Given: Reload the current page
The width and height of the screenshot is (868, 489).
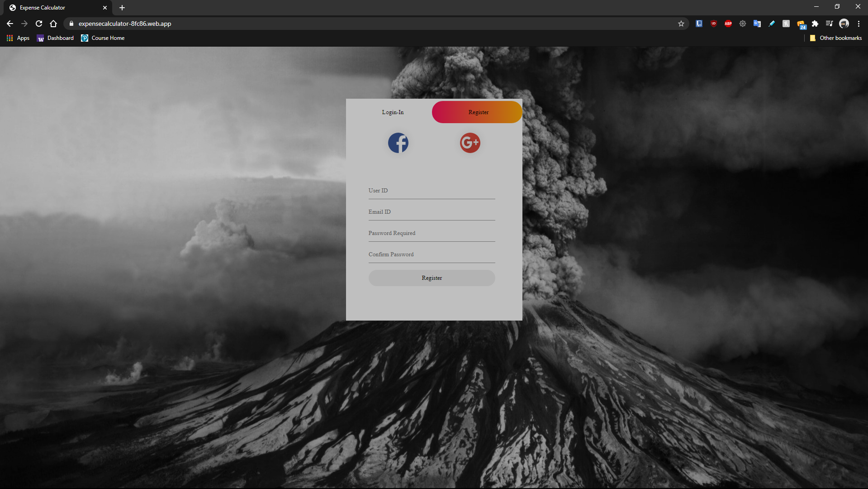Looking at the screenshot, I should tap(39, 24).
